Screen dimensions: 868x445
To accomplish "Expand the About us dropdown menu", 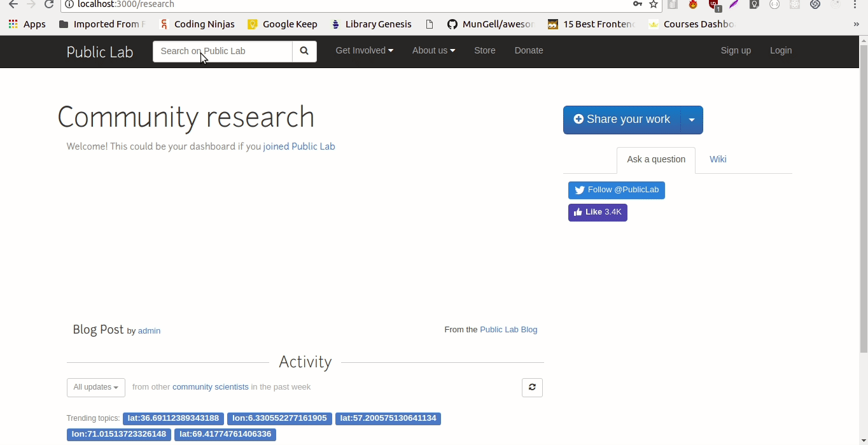I will [433, 50].
